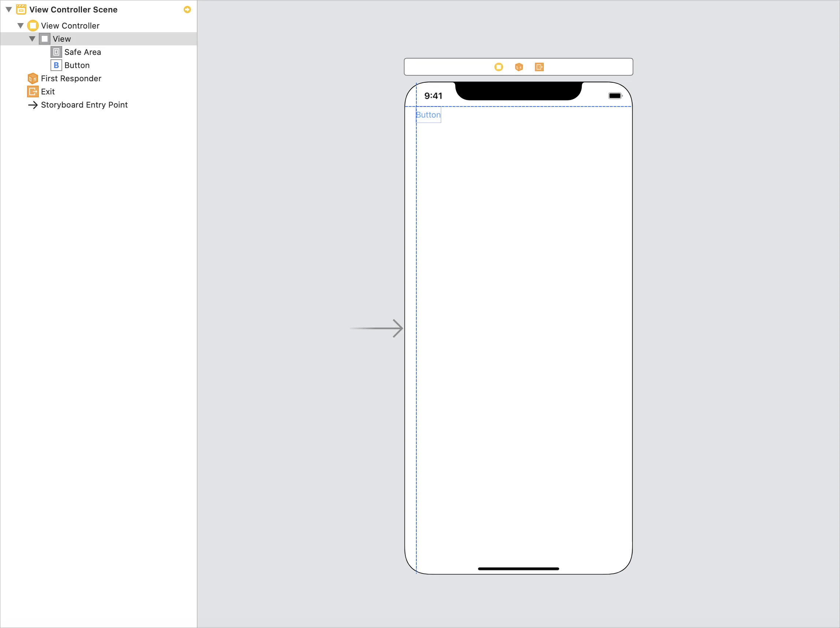840x628 pixels.
Task: Select the Button element in canvas
Action: click(427, 114)
